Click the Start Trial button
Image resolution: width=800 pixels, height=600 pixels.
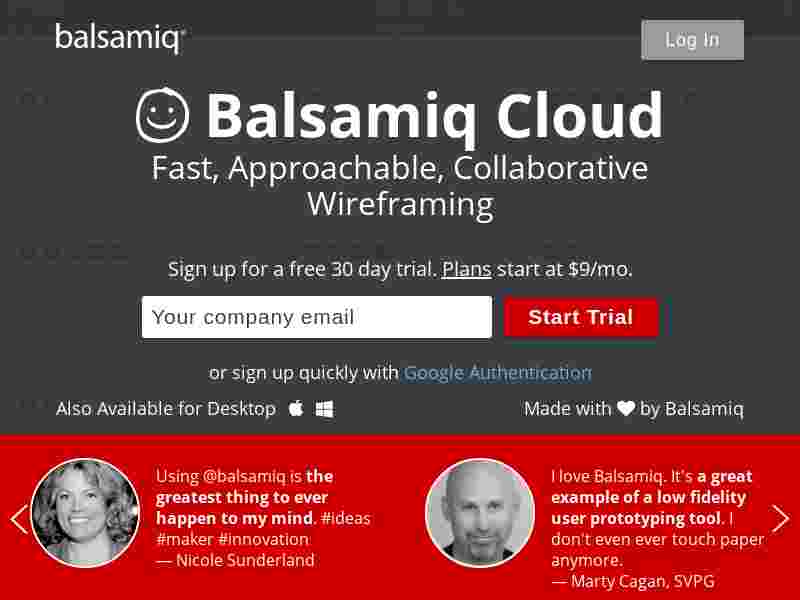point(581,317)
